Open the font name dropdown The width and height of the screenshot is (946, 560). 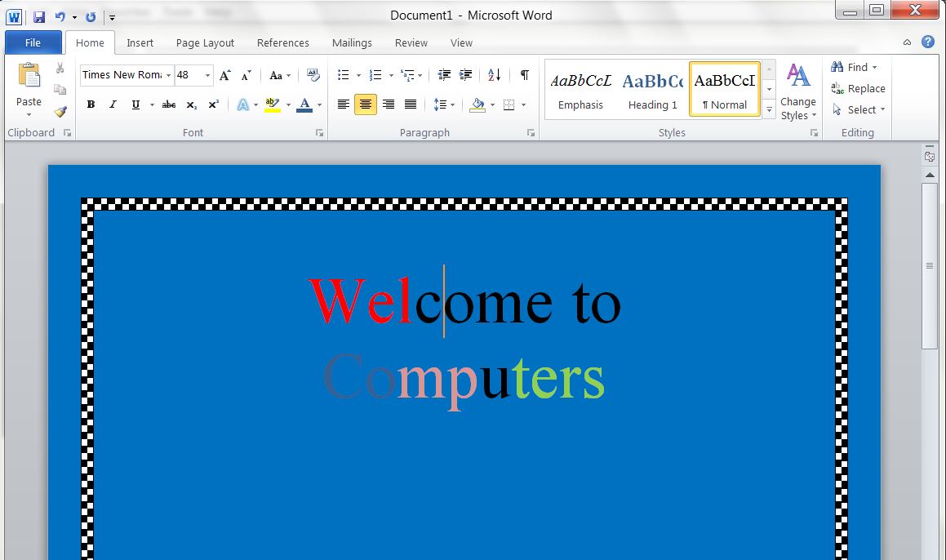[x=168, y=75]
